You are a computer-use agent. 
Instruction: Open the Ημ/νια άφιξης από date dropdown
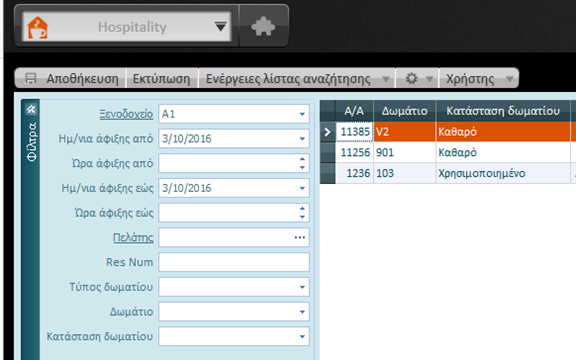coord(302,139)
